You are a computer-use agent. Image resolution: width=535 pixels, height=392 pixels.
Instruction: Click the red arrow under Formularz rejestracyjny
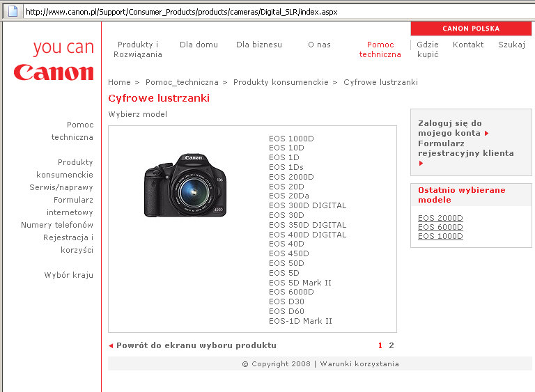(421, 164)
